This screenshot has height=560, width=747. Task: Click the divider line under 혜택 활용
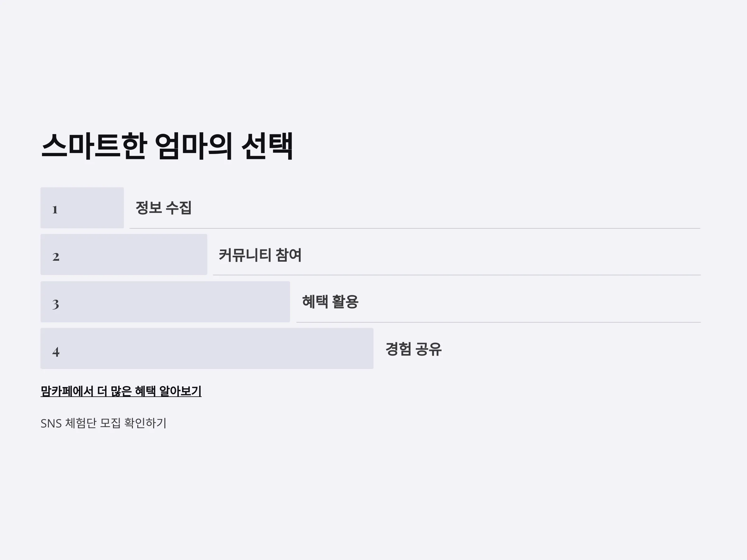498,322
